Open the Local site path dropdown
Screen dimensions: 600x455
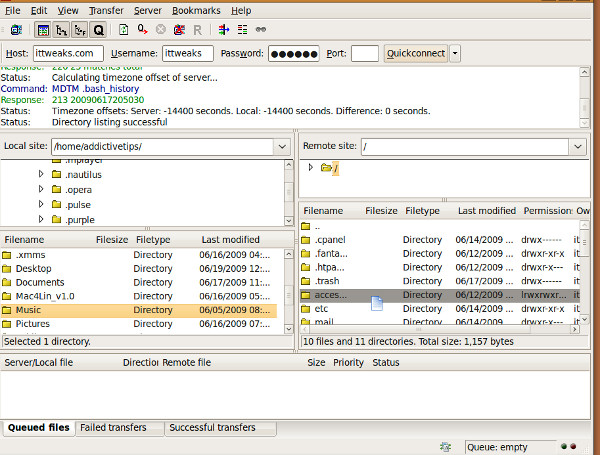282,147
